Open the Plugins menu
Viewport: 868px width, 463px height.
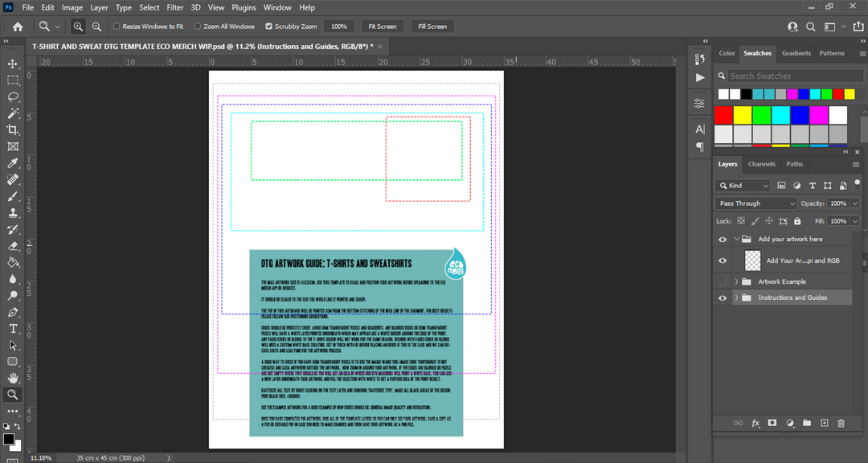click(244, 8)
